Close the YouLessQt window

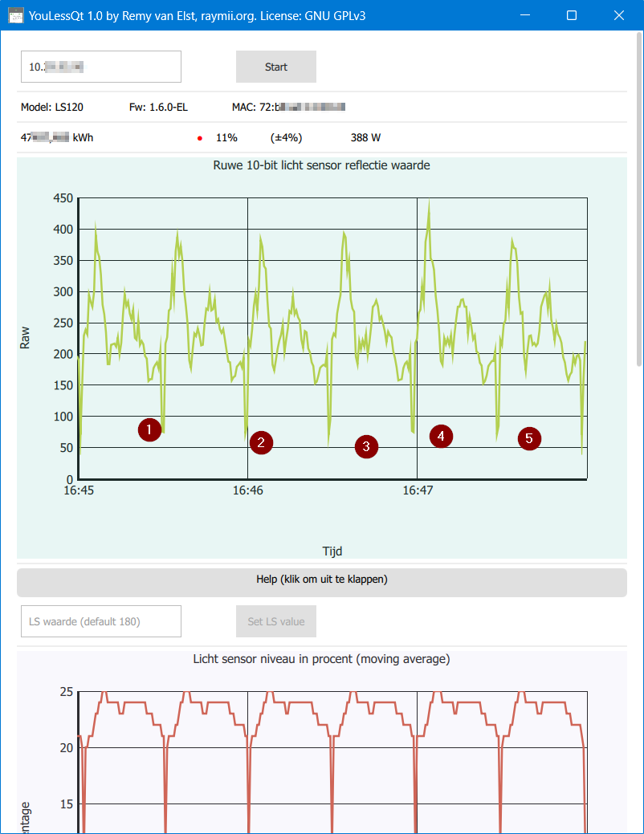click(618, 15)
